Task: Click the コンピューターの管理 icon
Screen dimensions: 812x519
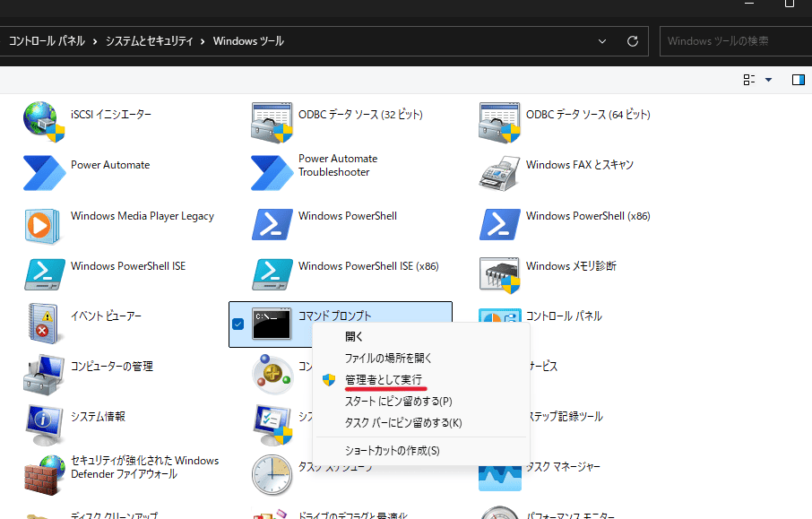Action: (44, 375)
